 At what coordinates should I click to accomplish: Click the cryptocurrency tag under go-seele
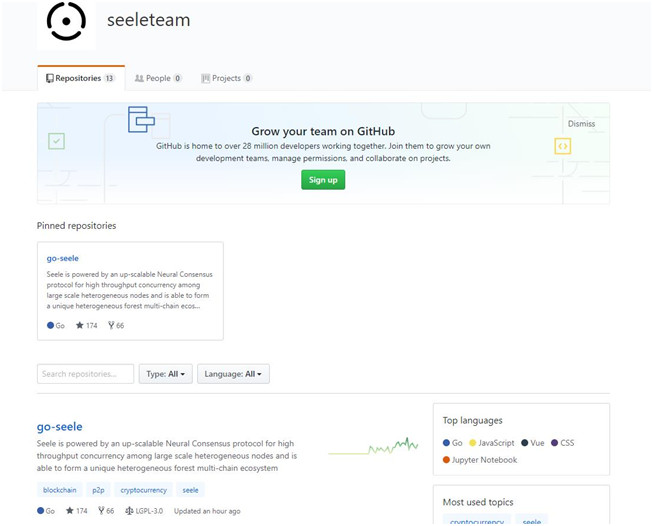tap(143, 490)
